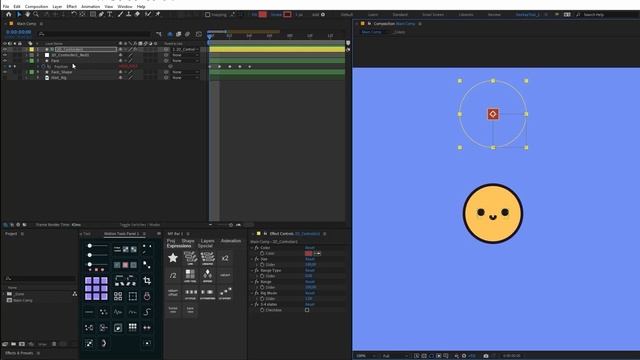Collapse the Range Type effect group
The height and width of the screenshot is (360, 640).
click(x=252, y=271)
